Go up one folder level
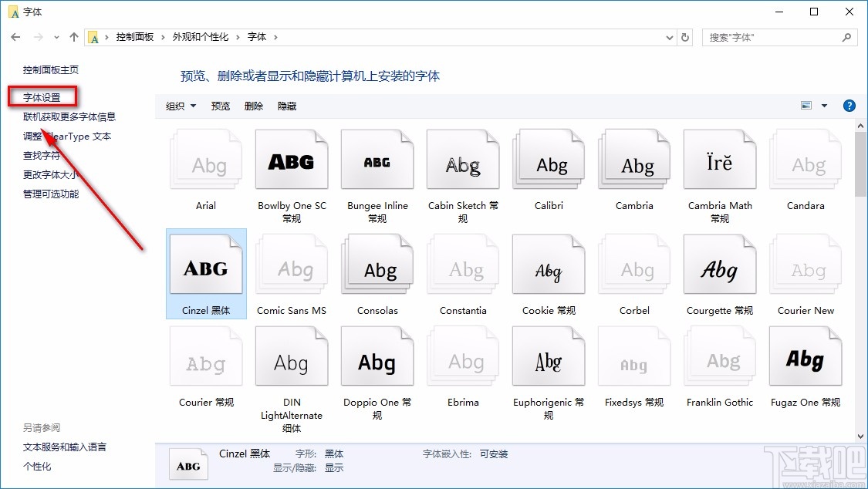Viewport: 868px width, 489px height. (x=73, y=36)
